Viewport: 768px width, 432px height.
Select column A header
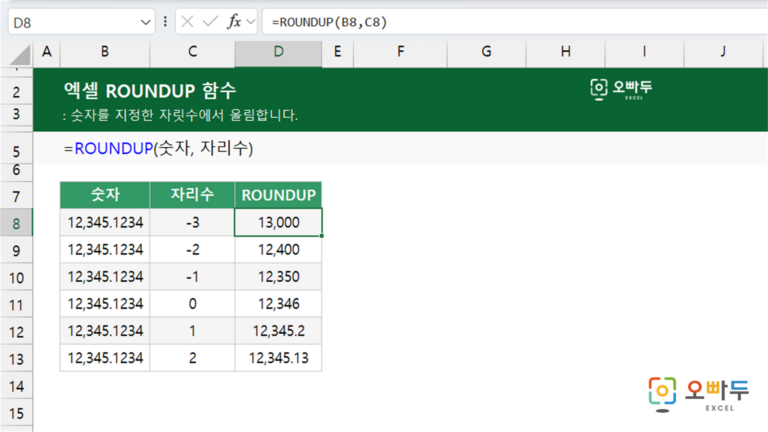[47, 52]
